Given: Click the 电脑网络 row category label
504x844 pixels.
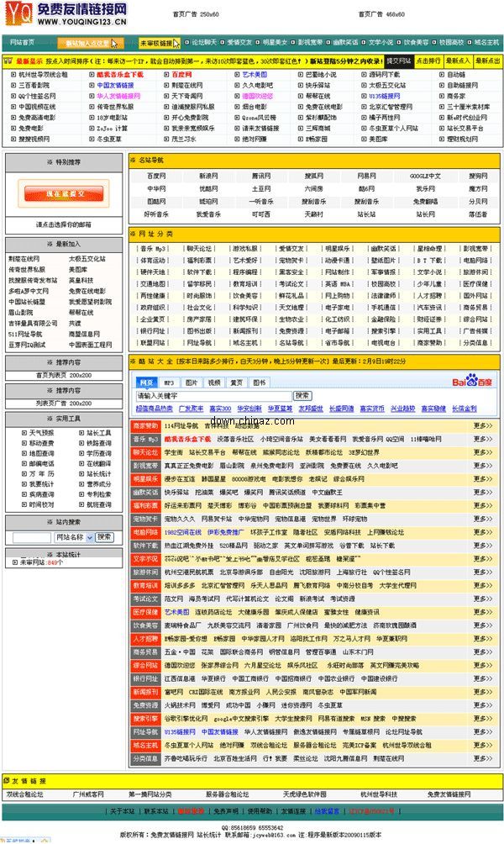Looking at the screenshot, I should pos(145,532).
